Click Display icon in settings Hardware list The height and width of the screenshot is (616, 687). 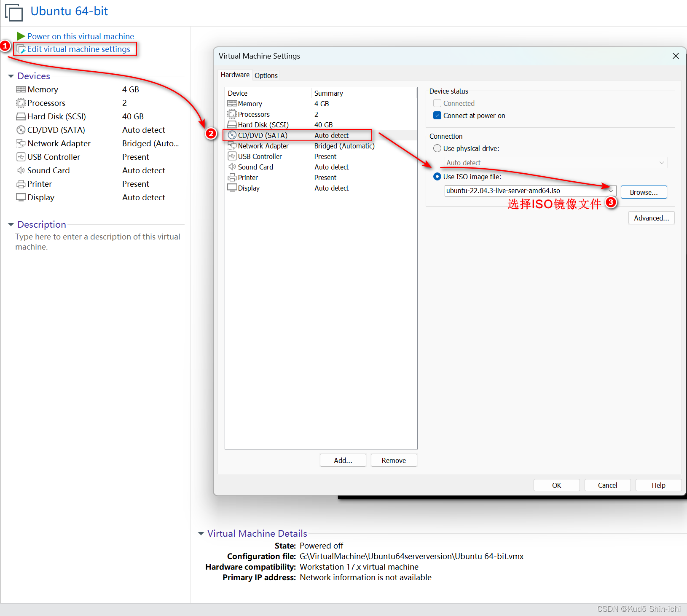pos(232,188)
